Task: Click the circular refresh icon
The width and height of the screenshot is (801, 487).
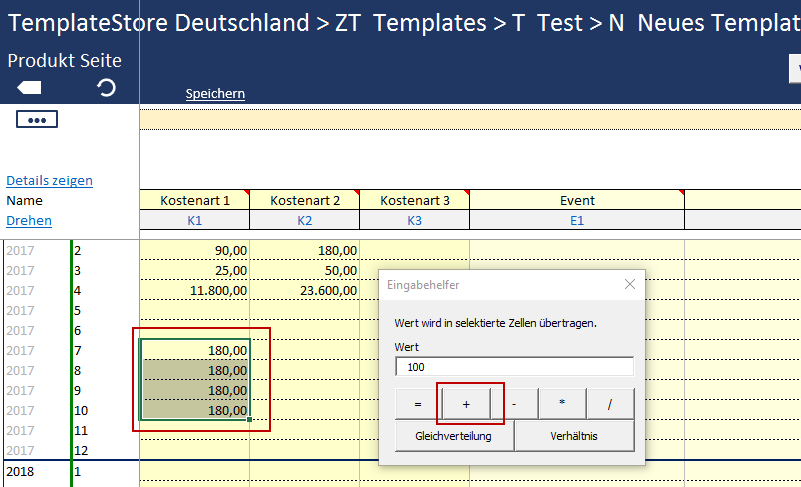Action: (x=106, y=88)
